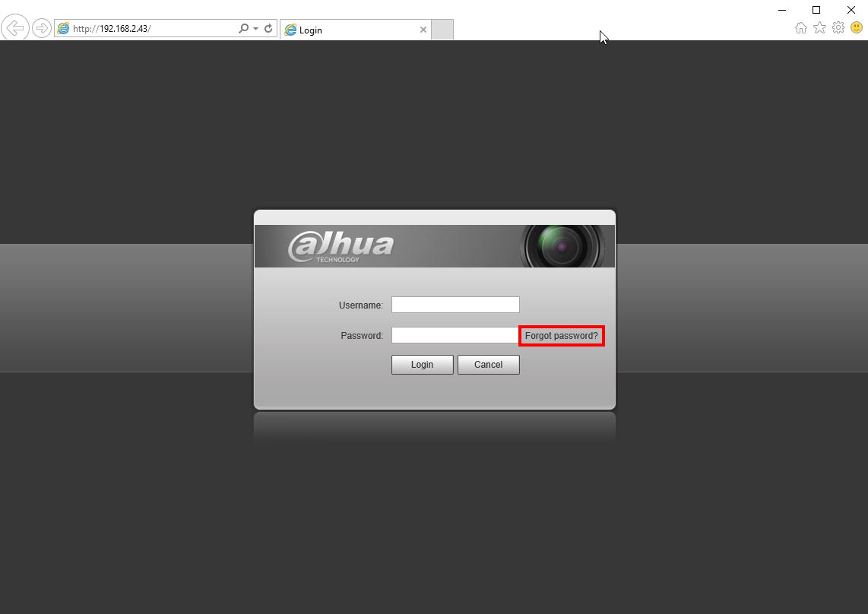Click the search magnifier icon in address bar
The width and height of the screenshot is (868, 614).
click(x=242, y=27)
